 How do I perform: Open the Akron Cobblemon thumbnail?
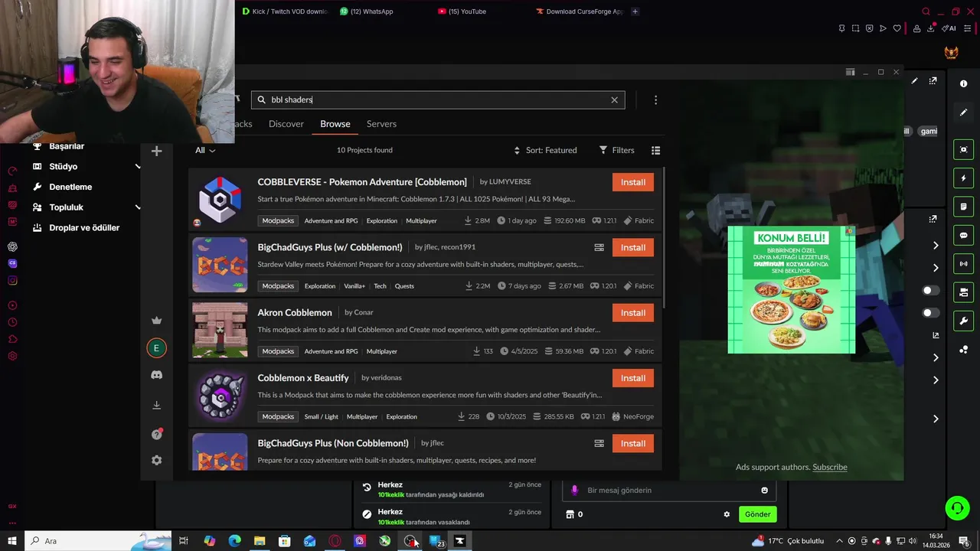(220, 330)
